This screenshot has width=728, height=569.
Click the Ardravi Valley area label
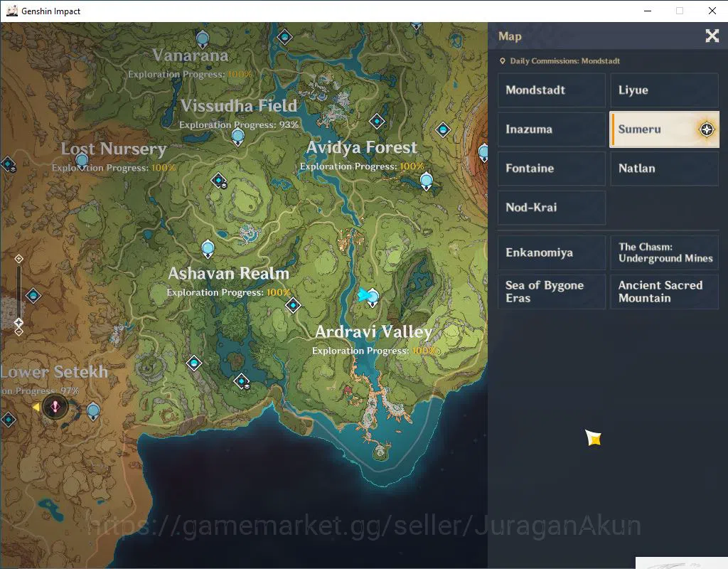click(x=374, y=332)
